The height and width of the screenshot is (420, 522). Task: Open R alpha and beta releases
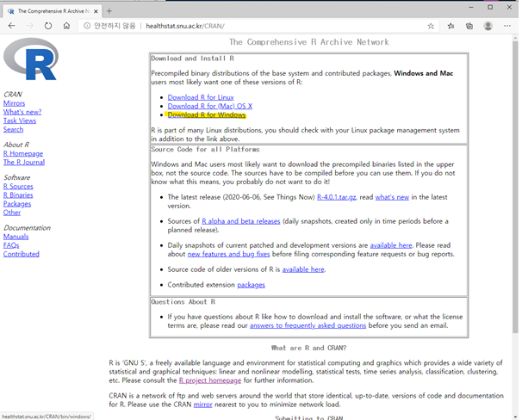click(241, 221)
